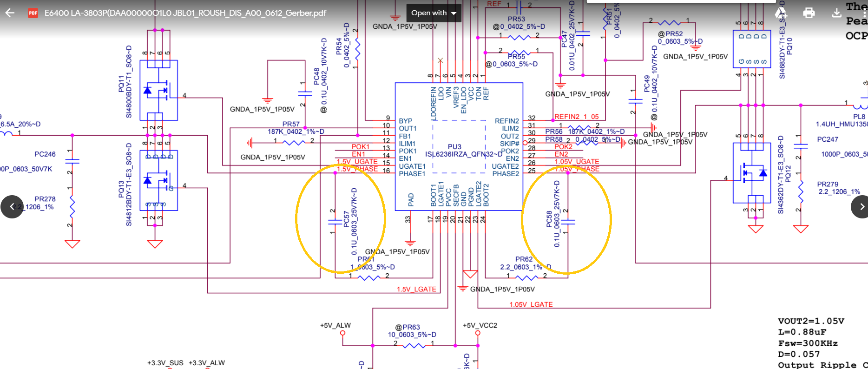Click the 1.5V_UGATE net label
The image size is (868, 369).
point(357,161)
